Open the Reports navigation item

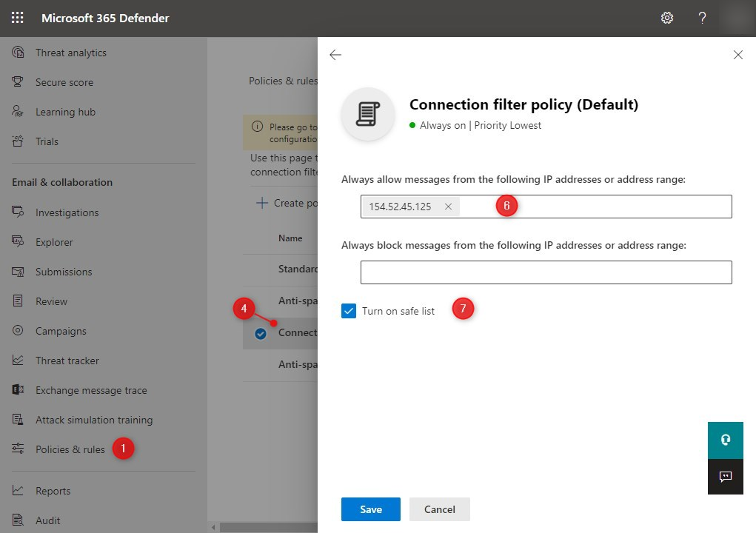[x=53, y=491]
